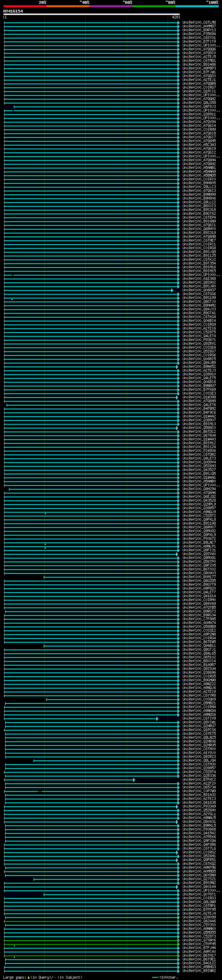Select hit UniRef100_Q9XIW1
222x980 pixels.
199,722
